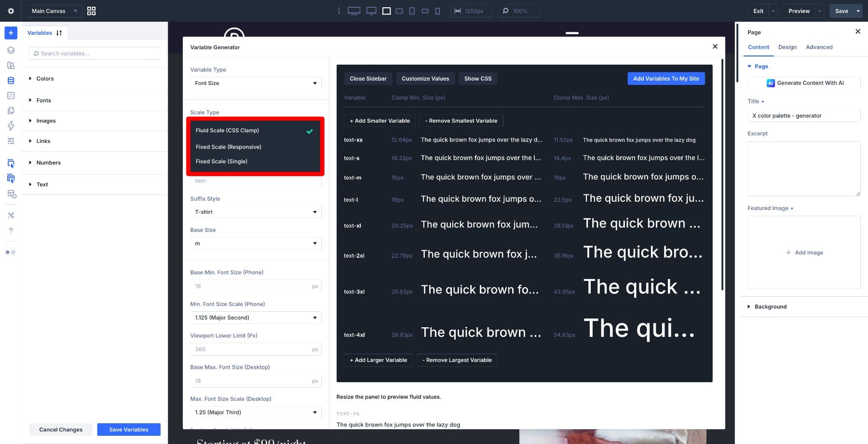Image resolution: width=868 pixels, height=444 pixels.
Task: Select Fixed Scale (Responsive) option
Action: (255, 147)
